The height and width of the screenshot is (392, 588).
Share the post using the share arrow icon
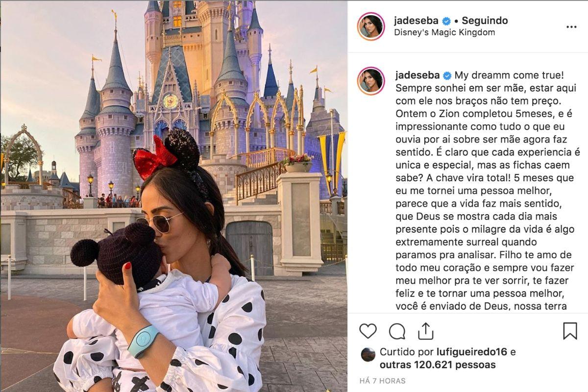(426, 331)
